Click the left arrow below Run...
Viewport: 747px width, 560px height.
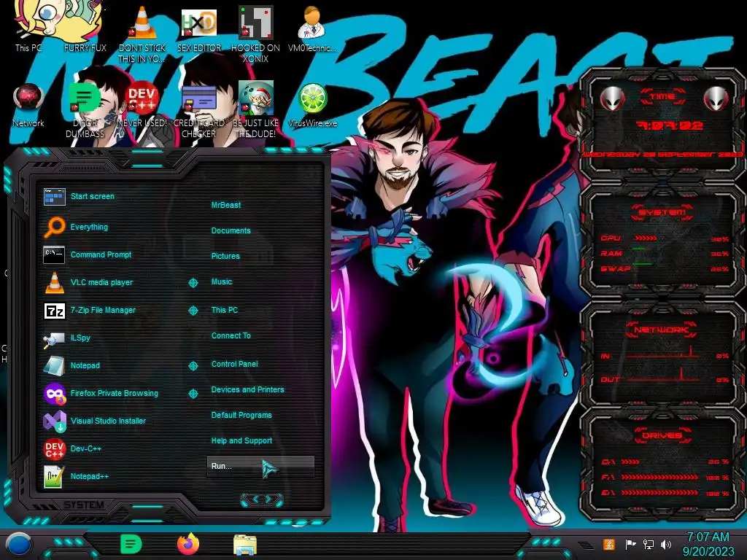(255, 499)
